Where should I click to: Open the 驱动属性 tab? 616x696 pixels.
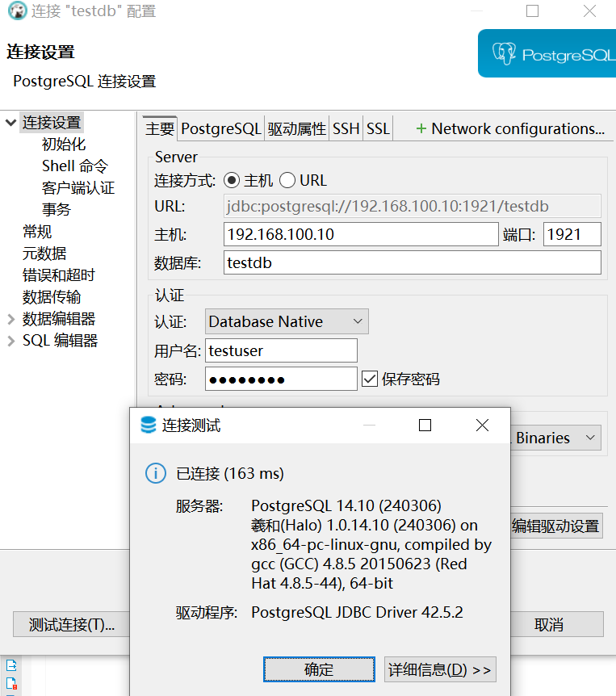point(296,128)
